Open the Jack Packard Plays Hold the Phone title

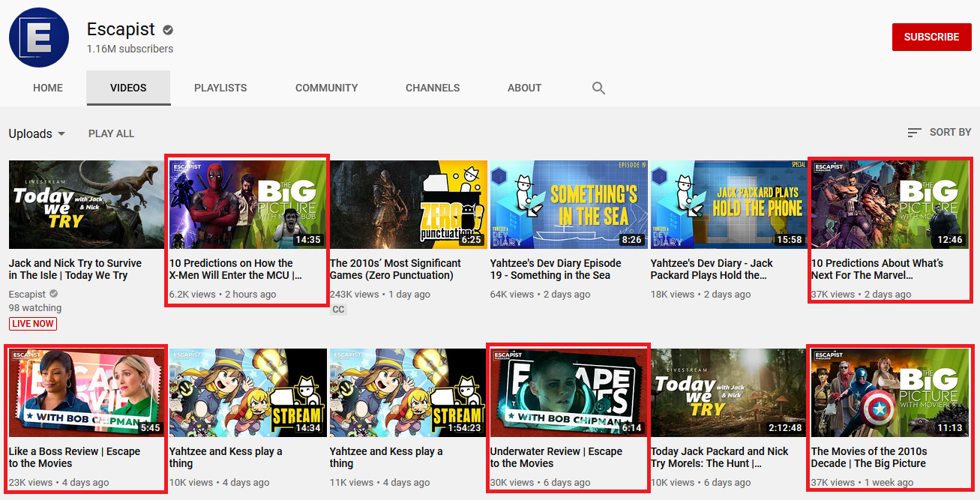[x=712, y=269]
